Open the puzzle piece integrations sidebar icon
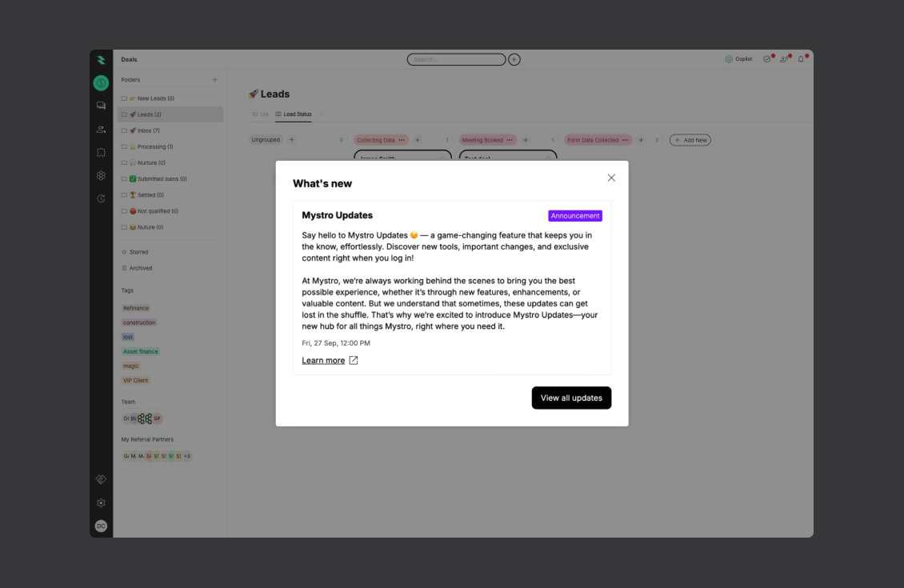Image resolution: width=904 pixels, height=588 pixels. point(101,152)
